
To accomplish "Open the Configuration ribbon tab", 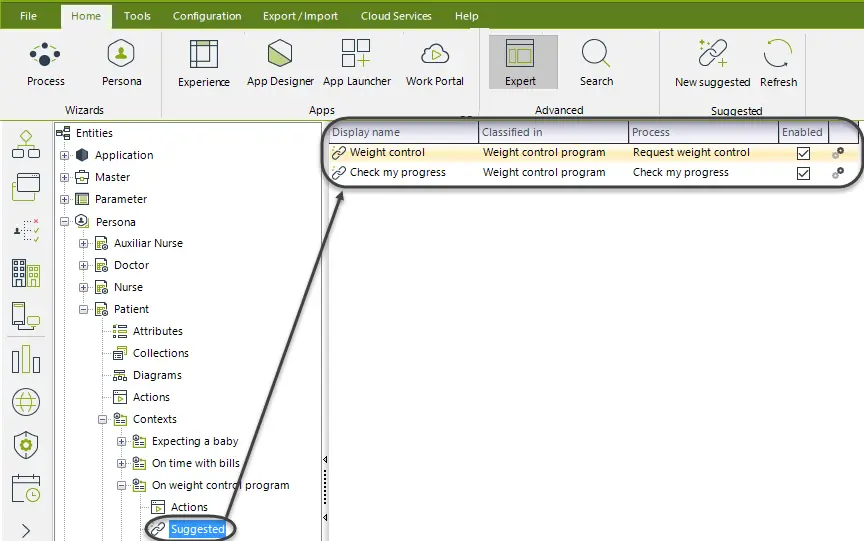I will 207,16.
